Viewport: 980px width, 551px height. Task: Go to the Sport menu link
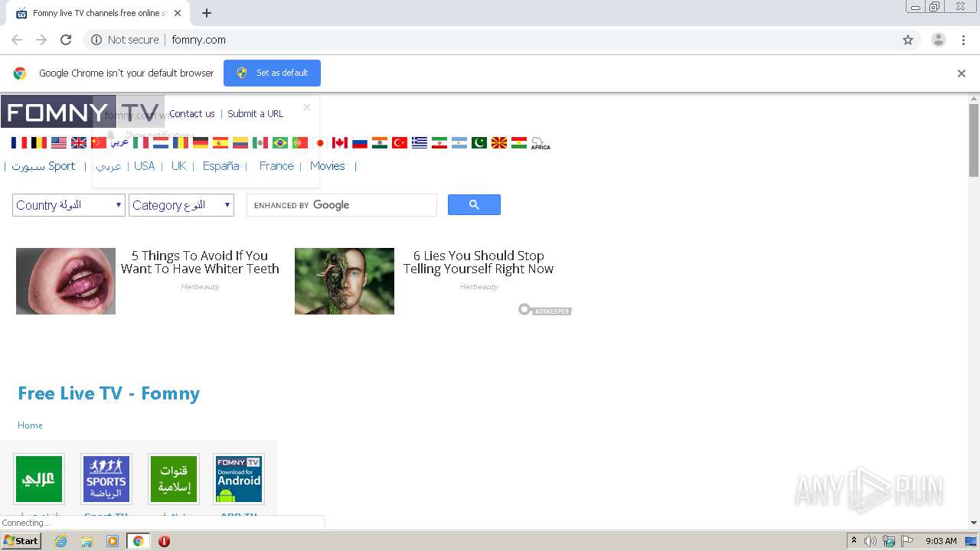pos(44,166)
